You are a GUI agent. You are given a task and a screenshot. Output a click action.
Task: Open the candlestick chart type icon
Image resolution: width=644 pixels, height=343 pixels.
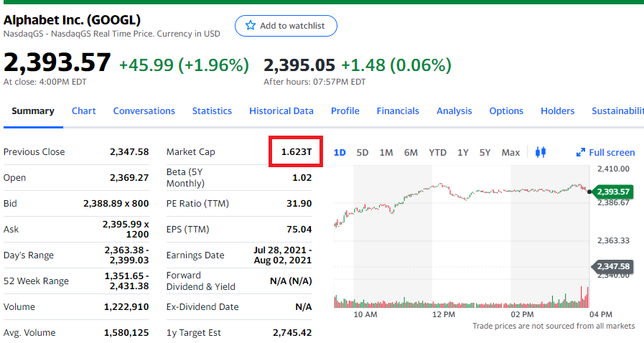(x=541, y=151)
